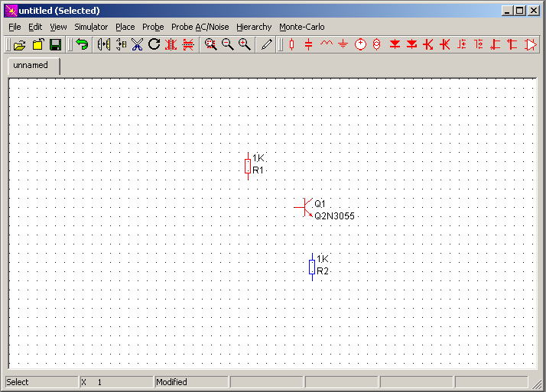The height and width of the screenshot is (392, 546).
Task: Place an op-amp triangle symbol
Action: point(531,44)
